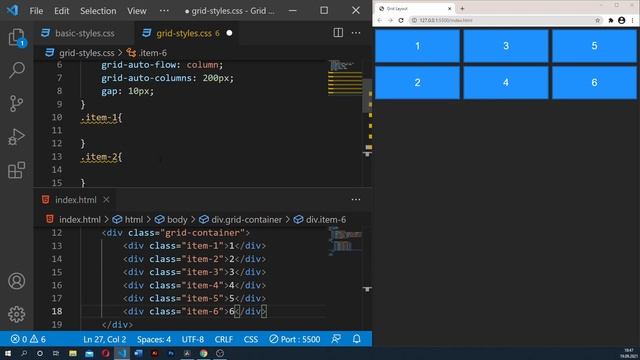Click the CSS editor minimap

pyautogui.click(x=345, y=78)
